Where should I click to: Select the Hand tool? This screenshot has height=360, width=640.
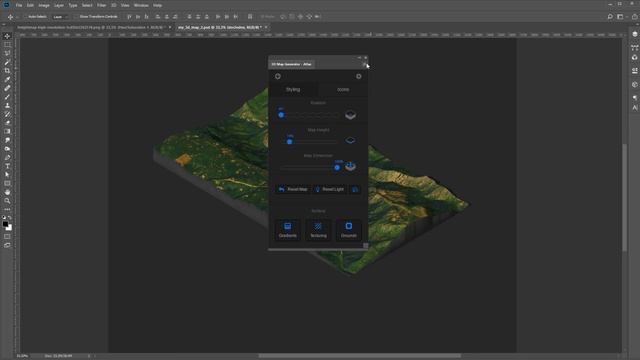point(7,192)
